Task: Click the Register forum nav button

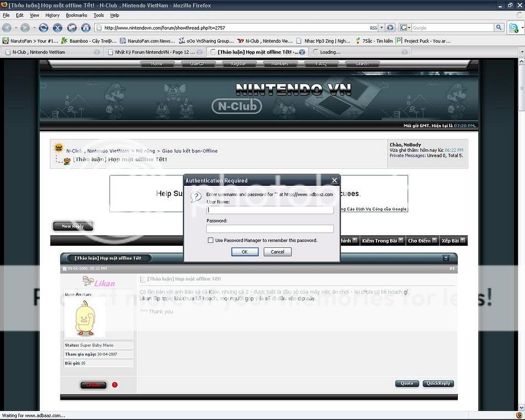Action: [x=239, y=64]
